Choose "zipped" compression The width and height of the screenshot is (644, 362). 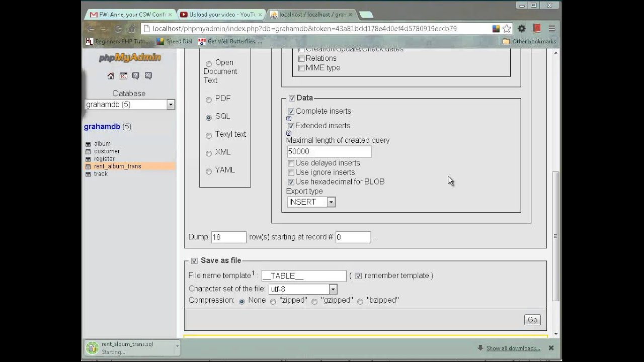(273, 302)
